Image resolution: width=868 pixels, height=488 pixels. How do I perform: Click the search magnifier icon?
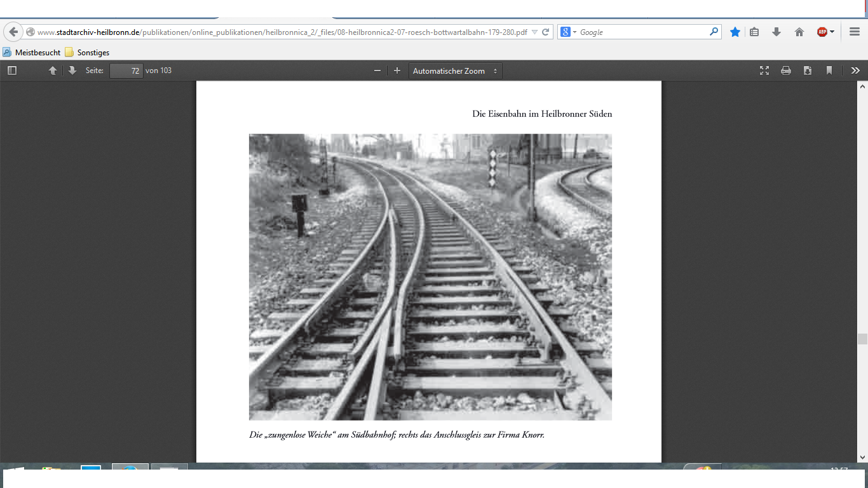click(714, 32)
